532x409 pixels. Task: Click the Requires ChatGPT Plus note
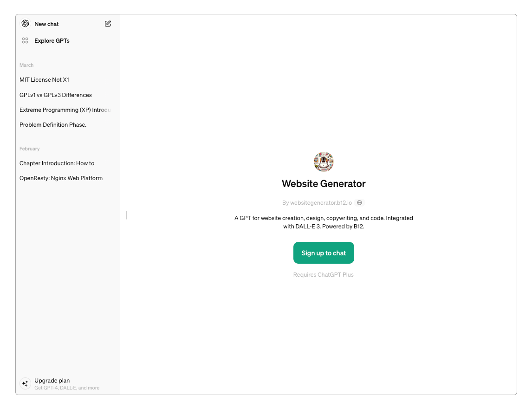coord(324,274)
